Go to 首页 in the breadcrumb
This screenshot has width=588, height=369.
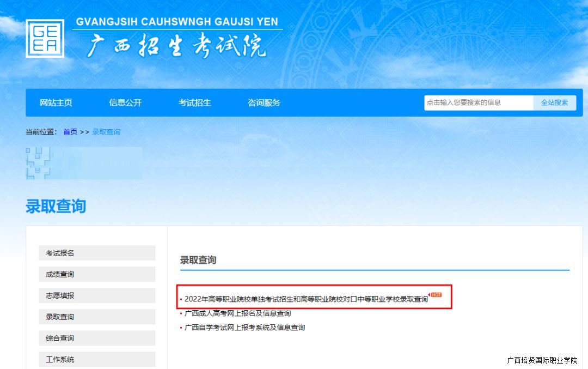coord(70,132)
